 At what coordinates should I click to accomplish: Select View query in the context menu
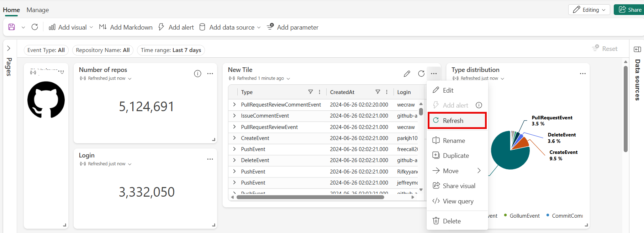coord(457,201)
